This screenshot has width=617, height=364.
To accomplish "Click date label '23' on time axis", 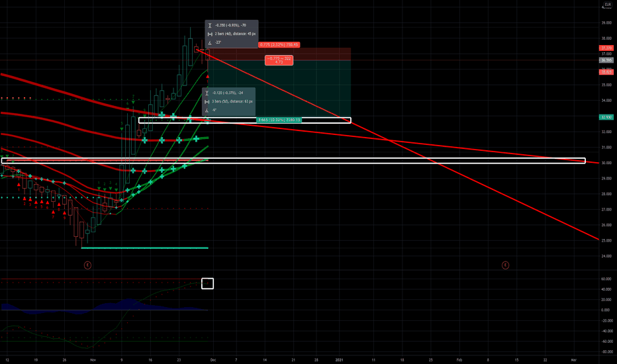I will [x=179, y=359].
